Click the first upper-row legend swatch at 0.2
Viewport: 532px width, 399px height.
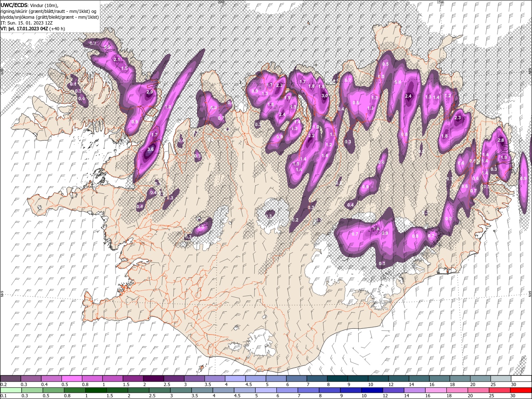10,379
